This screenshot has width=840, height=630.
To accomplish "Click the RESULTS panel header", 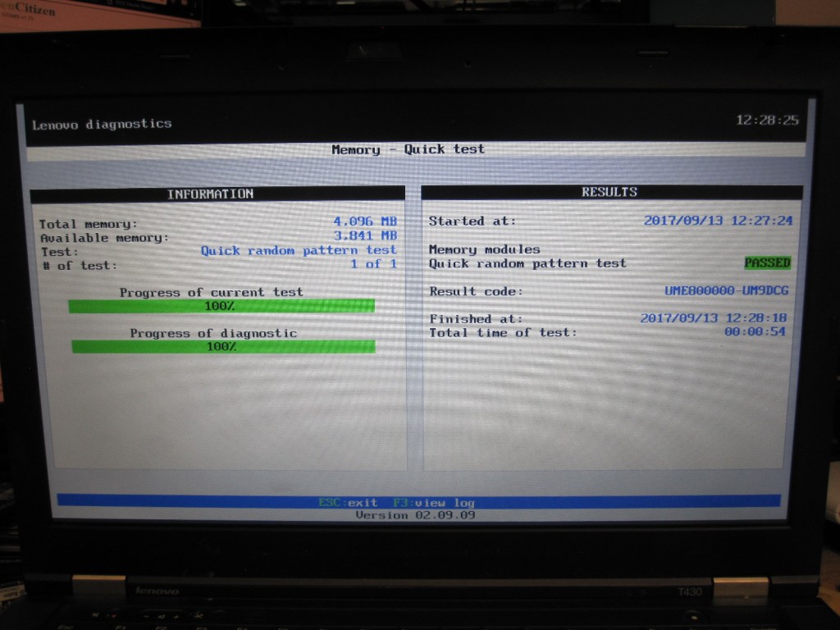I will point(612,192).
